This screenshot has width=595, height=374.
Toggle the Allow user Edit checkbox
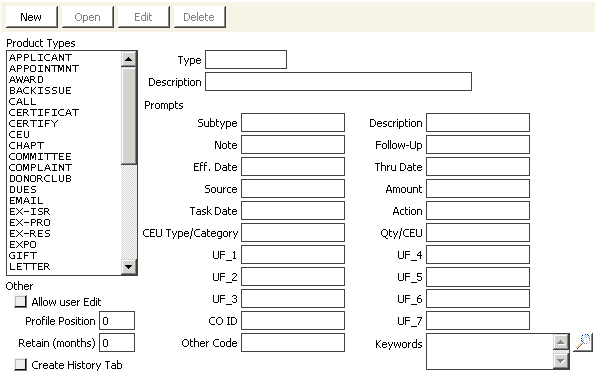(x=20, y=302)
